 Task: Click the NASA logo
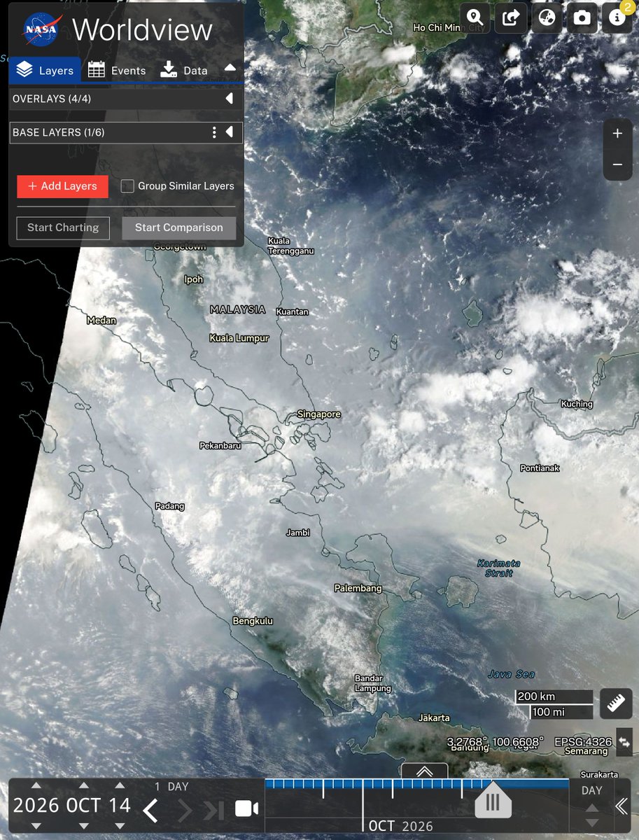pos(41,30)
